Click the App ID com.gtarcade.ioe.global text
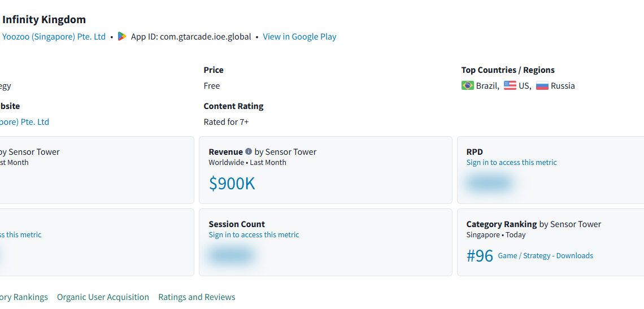 [x=191, y=37]
